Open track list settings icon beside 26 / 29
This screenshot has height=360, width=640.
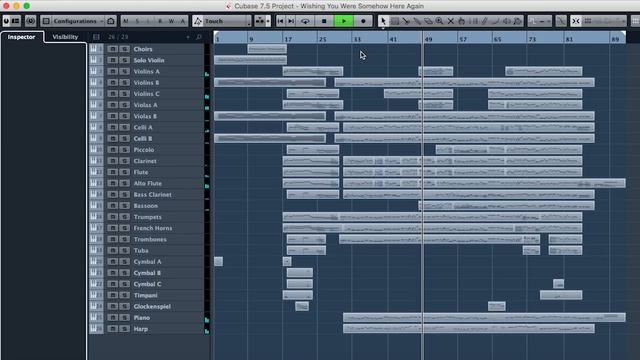[x=96, y=37]
